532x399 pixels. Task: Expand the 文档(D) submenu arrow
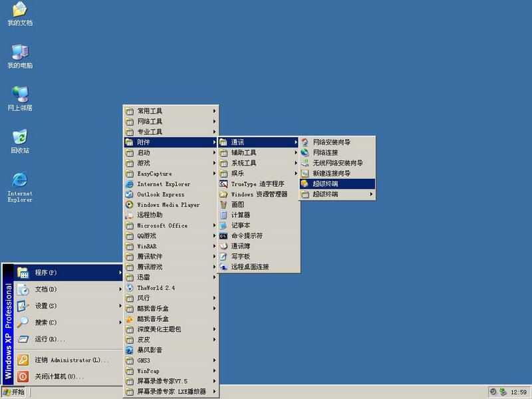[120, 289]
